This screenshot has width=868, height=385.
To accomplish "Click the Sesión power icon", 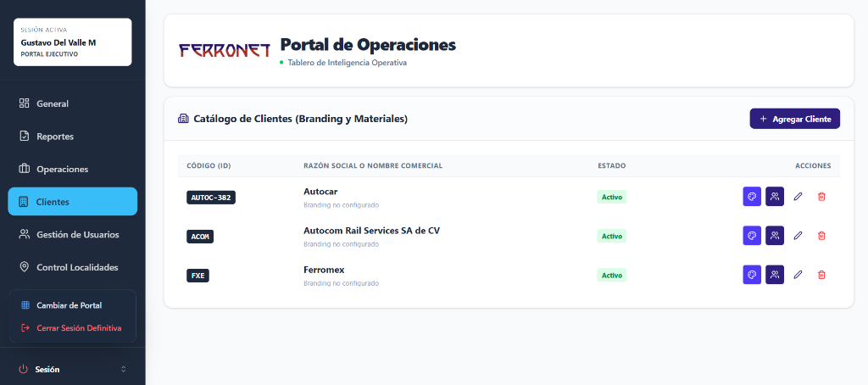I will 23,369.
